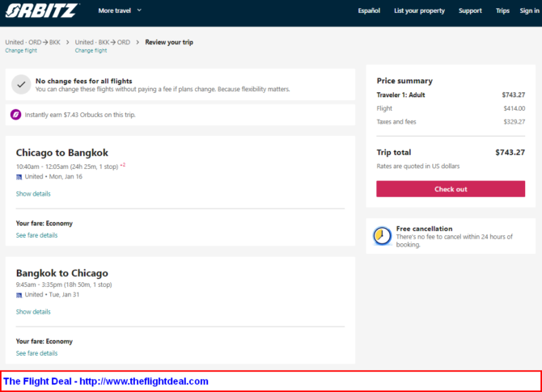Click the theflightdeal.com URL text

[144, 381]
